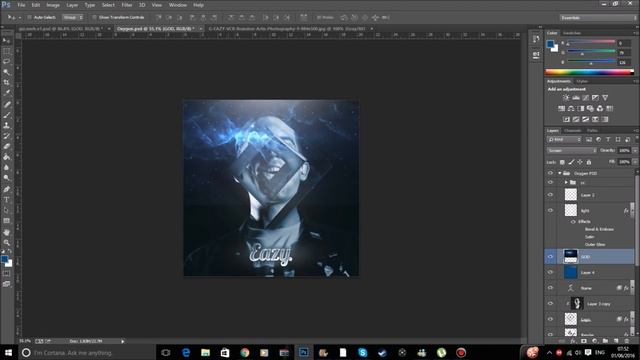Switch to the Styles tab
Screen dimensions: 640x360
click(x=582, y=81)
